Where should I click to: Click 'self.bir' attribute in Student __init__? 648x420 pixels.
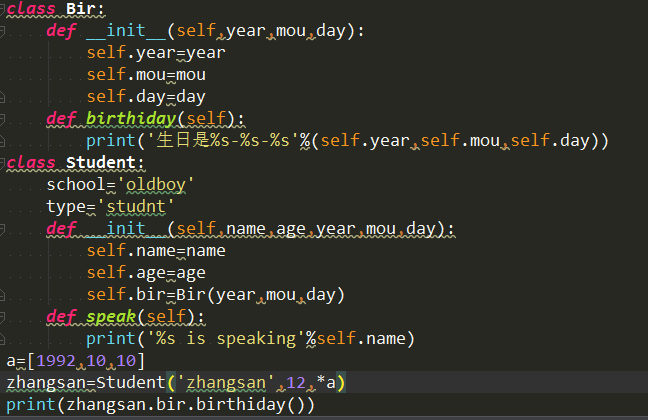pyautogui.click(x=126, y=295)
